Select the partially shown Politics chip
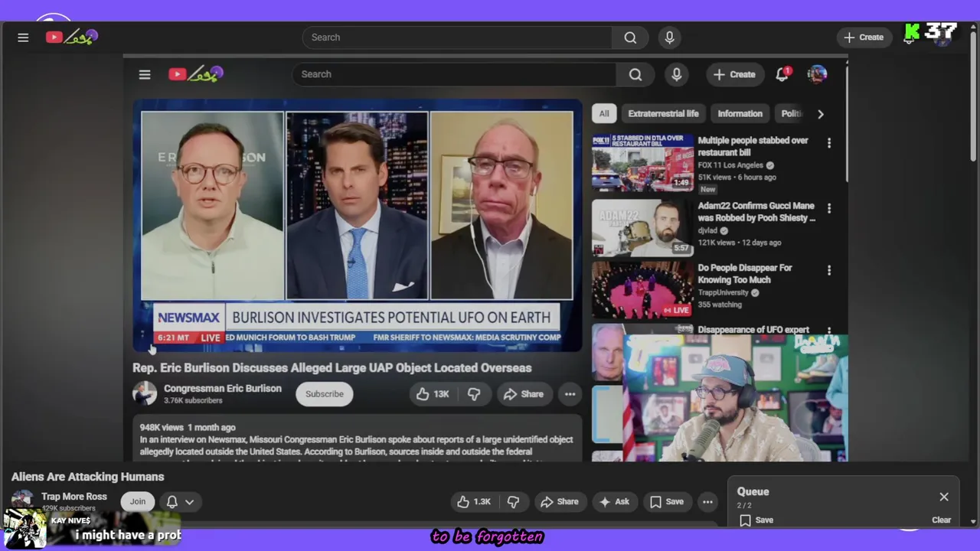This screenshot has height=551, width=980. coord(790,114)
